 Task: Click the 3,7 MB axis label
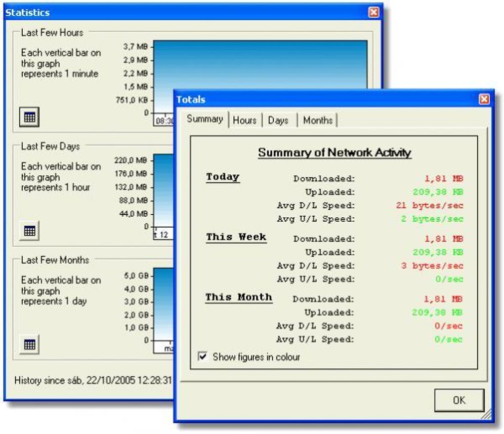[x=135, y=46]
